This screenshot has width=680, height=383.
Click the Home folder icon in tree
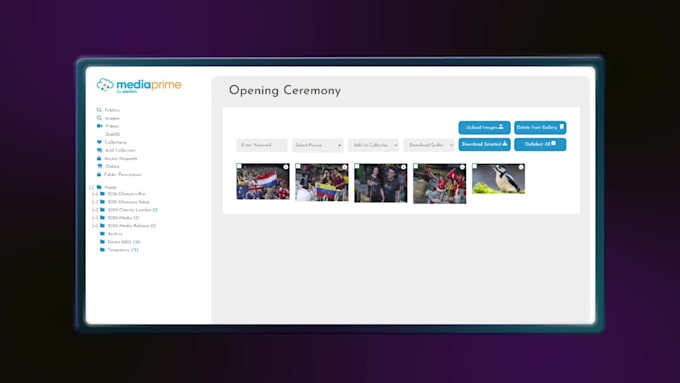99,187
